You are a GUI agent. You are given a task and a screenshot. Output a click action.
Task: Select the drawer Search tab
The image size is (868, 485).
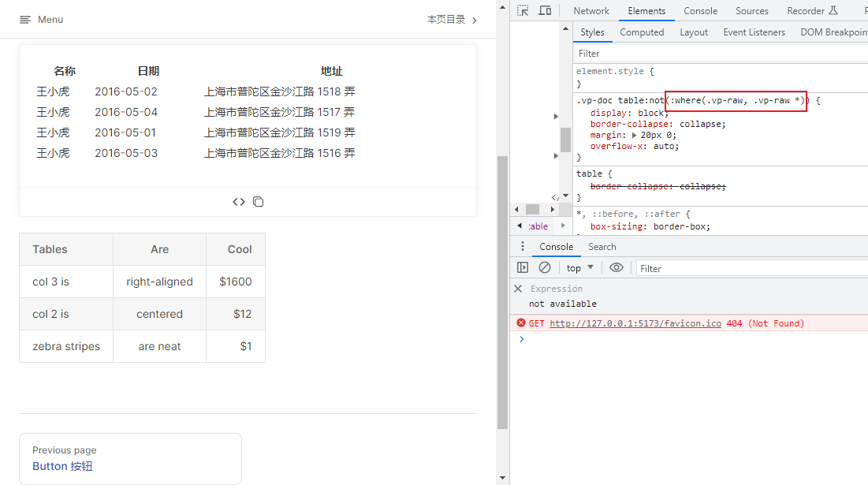coord(602,246)
